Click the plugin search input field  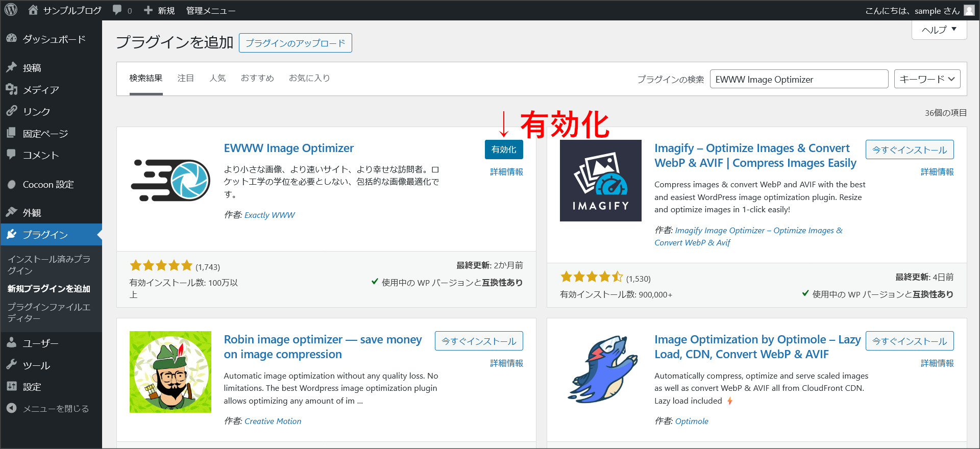(798, 79)
